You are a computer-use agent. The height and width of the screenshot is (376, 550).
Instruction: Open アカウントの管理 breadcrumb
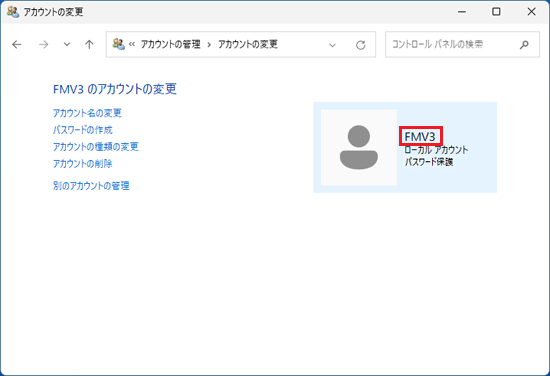170,44
